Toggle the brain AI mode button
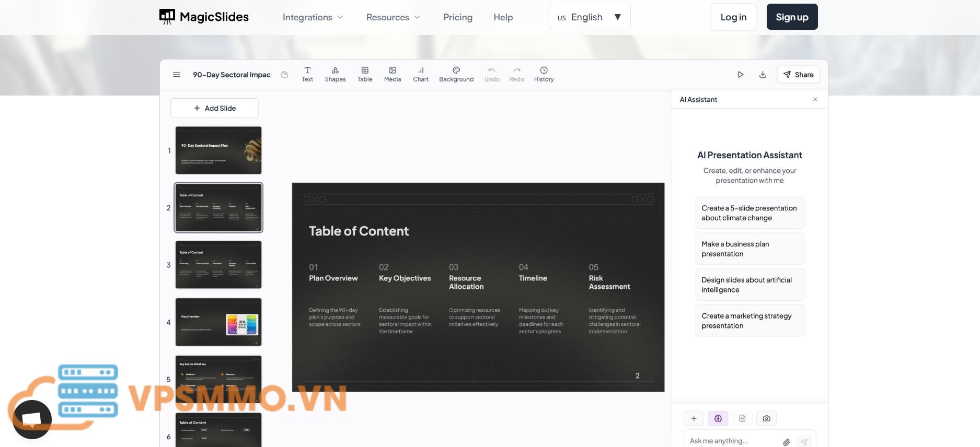 tap(718, 418)
